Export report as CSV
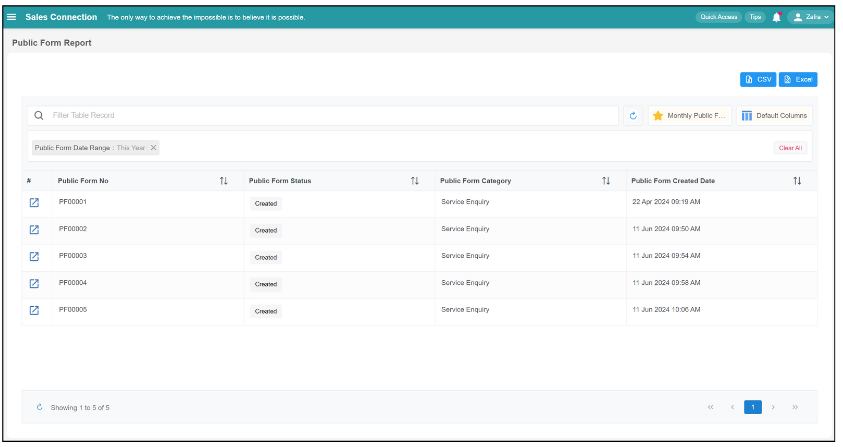This screenshot has width=843, height=447. 758,80
